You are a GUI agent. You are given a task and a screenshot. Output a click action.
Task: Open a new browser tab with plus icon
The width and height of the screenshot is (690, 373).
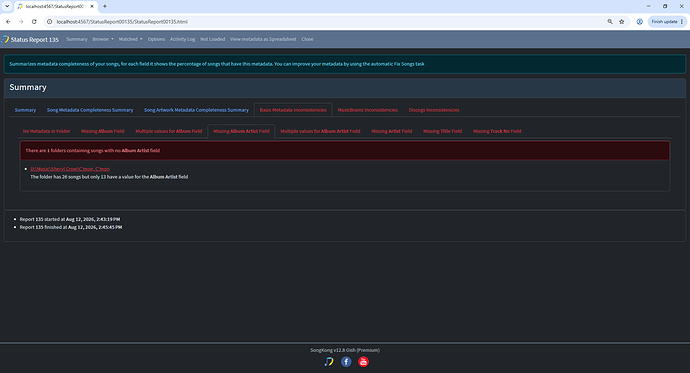tap(105, 6)
